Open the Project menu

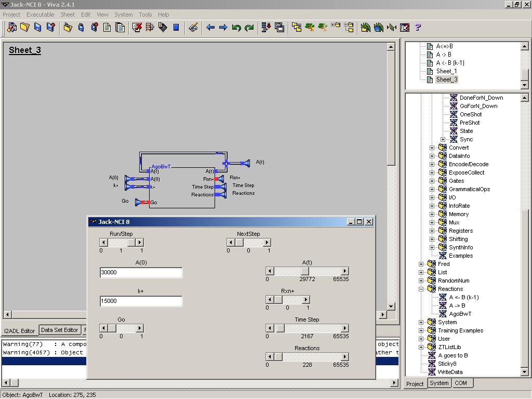pos(11,15)
